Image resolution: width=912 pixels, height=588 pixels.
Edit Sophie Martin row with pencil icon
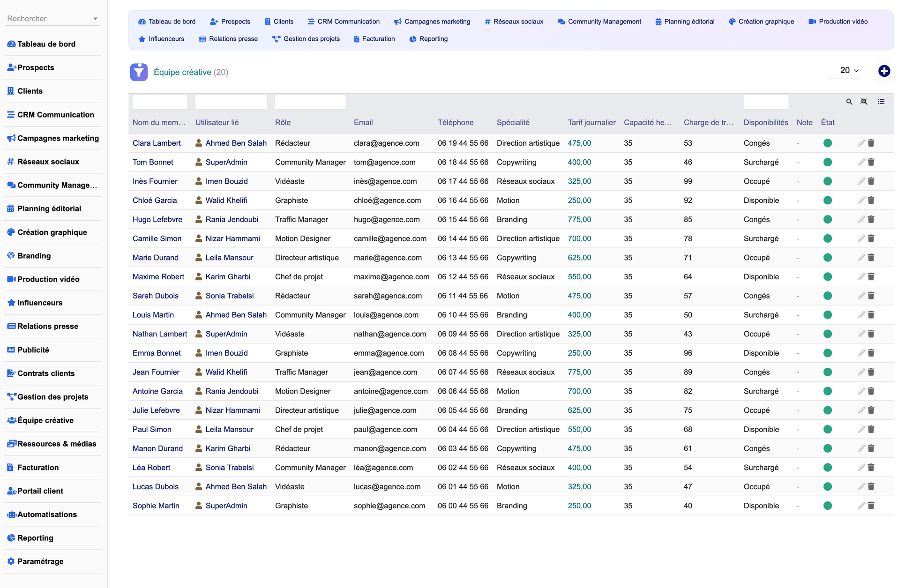coord(861,506)
